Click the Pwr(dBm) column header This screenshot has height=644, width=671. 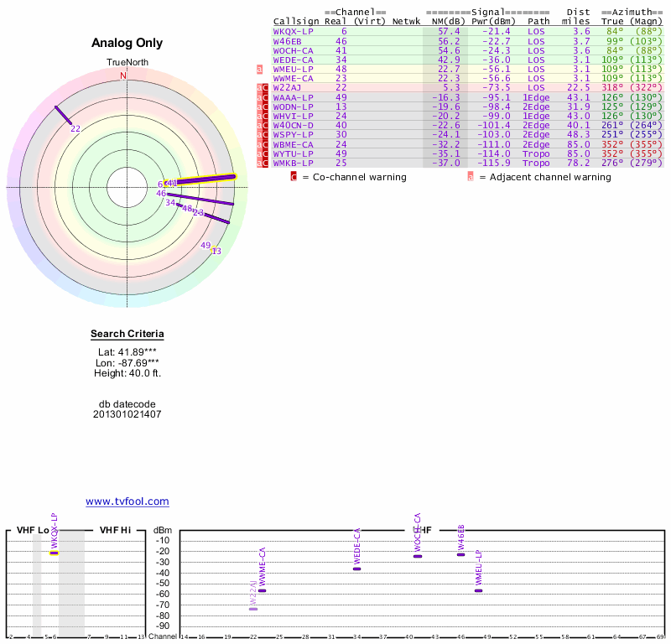coord(493,22)
